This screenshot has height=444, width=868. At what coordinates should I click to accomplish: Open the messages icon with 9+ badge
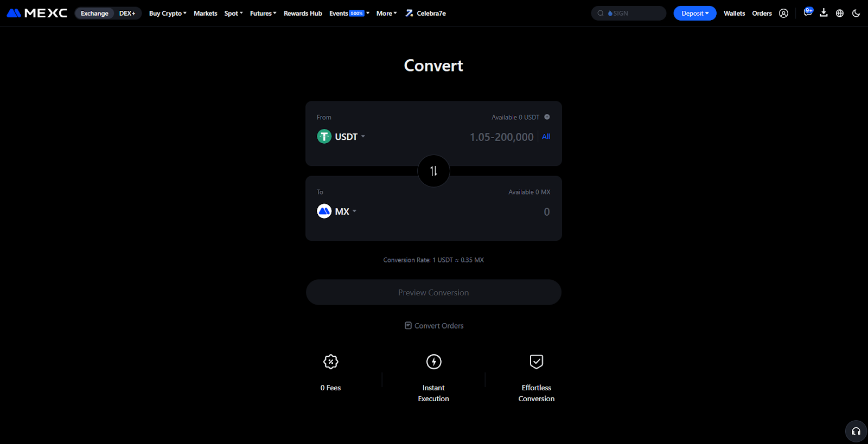point(808,12)
